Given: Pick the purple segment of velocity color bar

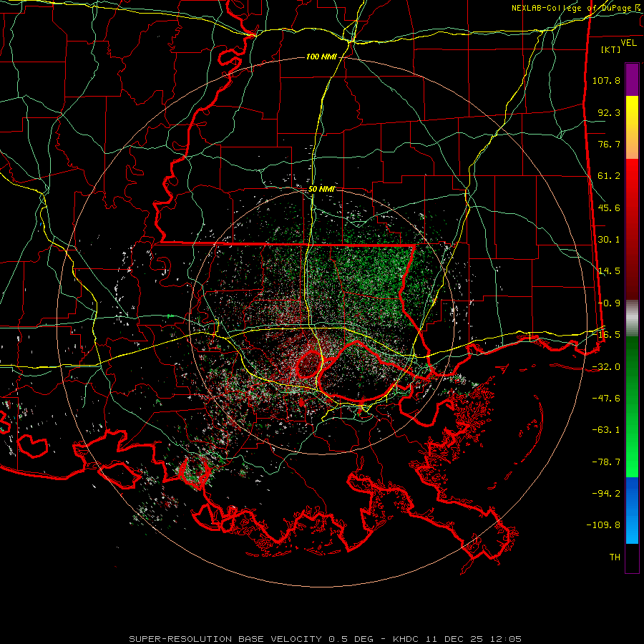Looking at the screenshot, I should (632, 79).
